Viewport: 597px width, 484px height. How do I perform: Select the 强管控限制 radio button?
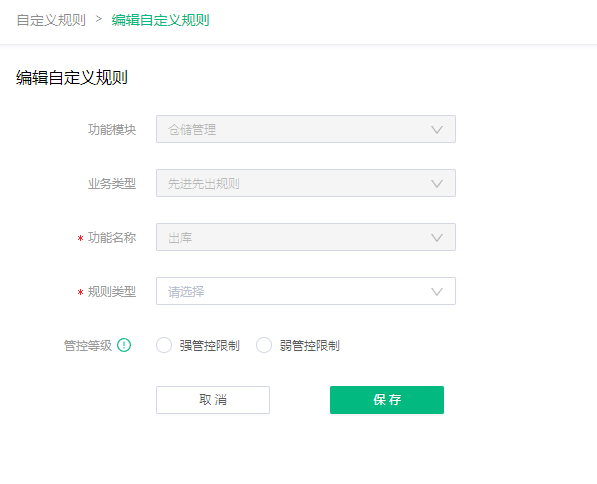click(x=164, y=345)
